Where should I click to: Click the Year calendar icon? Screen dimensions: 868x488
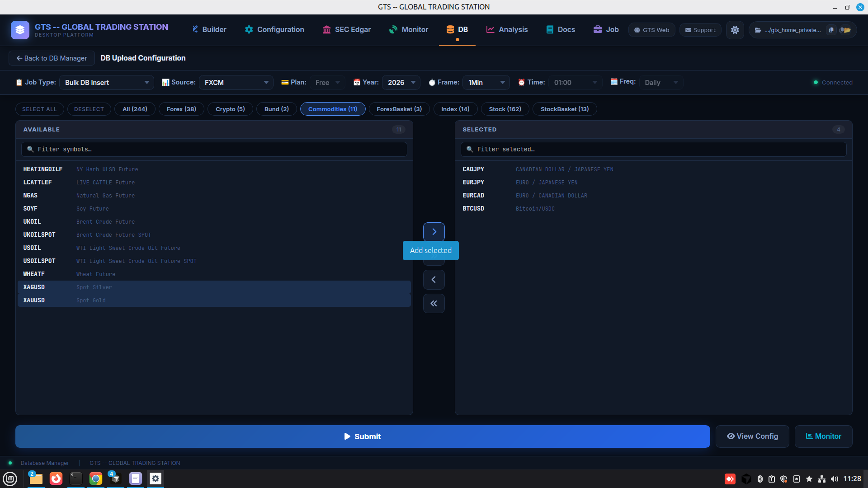tap(357, 82)
